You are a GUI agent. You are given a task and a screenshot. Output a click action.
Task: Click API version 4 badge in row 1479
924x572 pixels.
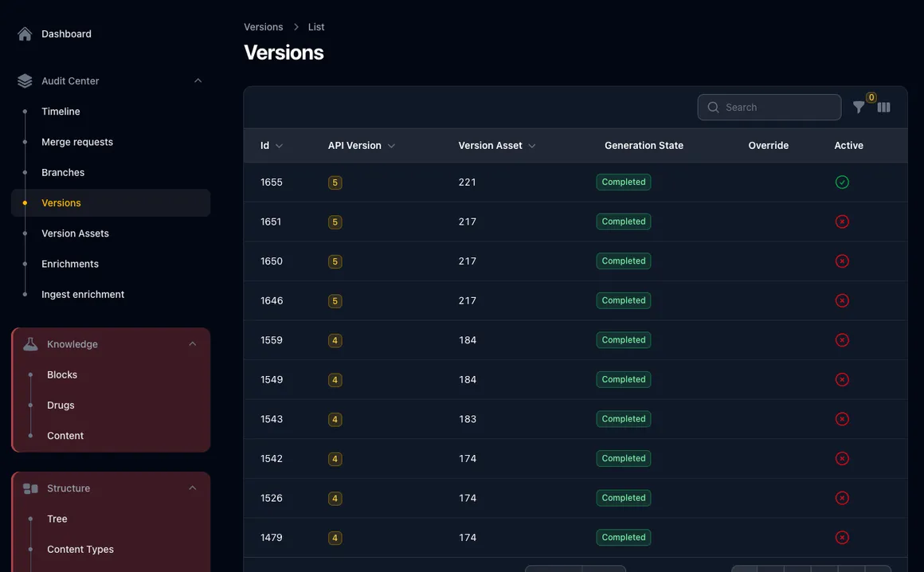coord(335,538)
